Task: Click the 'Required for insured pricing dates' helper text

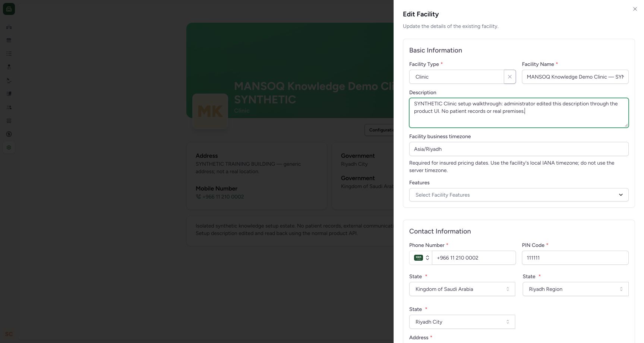Action: 512,166
